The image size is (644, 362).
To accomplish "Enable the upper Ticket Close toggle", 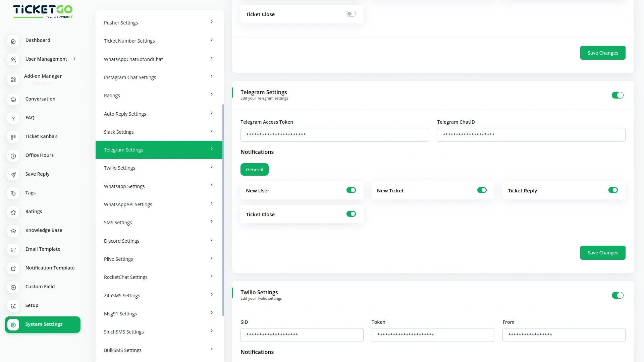I will point(351,14).
